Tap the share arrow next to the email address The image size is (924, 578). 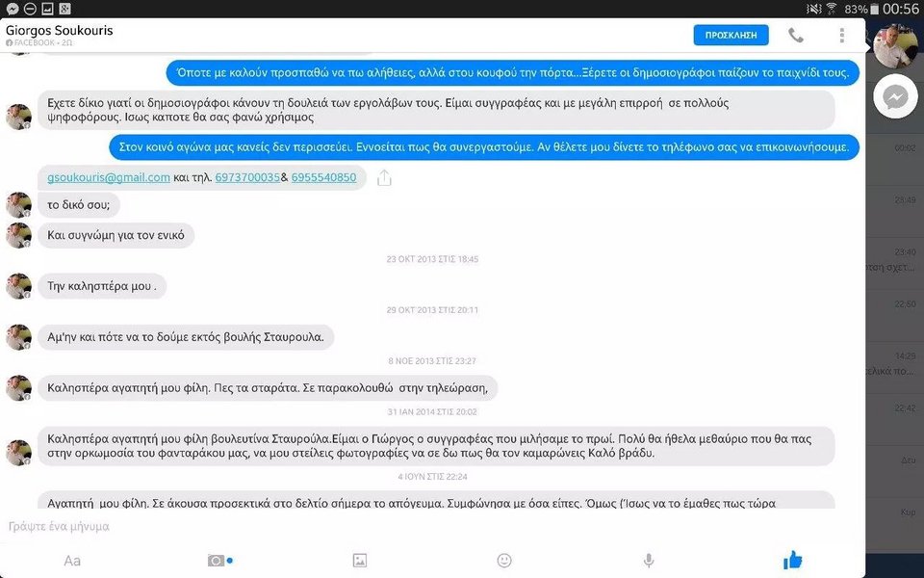tap(384, 177)
